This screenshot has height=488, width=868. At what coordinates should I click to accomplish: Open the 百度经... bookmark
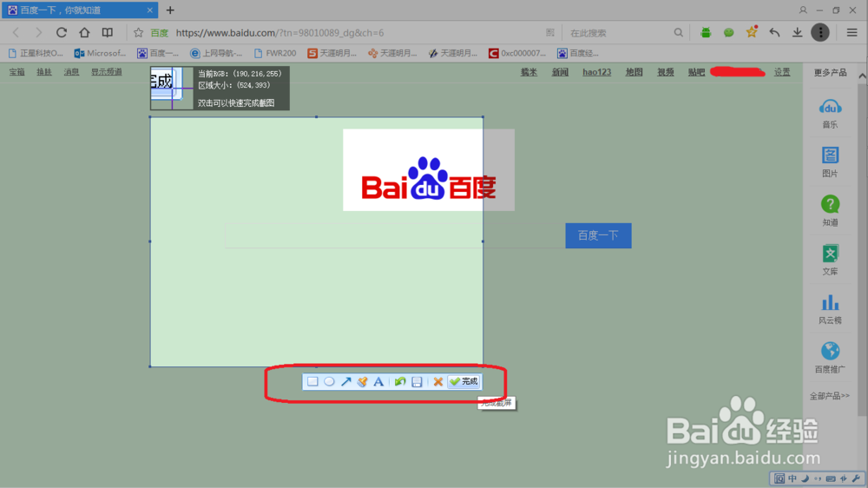coord(578,53)
